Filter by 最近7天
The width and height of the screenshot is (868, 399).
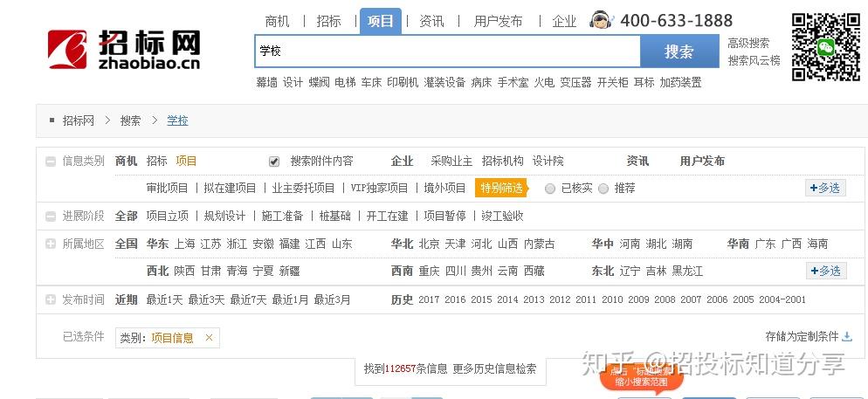tap(248, 300)
